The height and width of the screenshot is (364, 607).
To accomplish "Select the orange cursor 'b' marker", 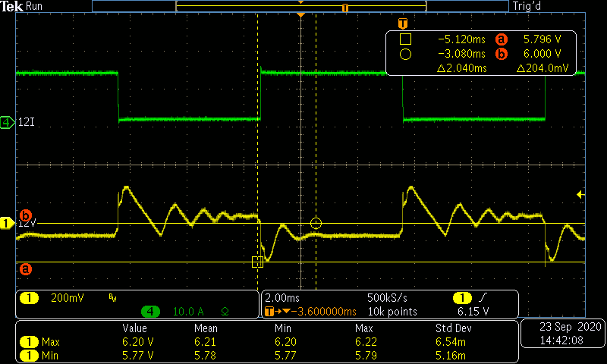I will 24,215.
